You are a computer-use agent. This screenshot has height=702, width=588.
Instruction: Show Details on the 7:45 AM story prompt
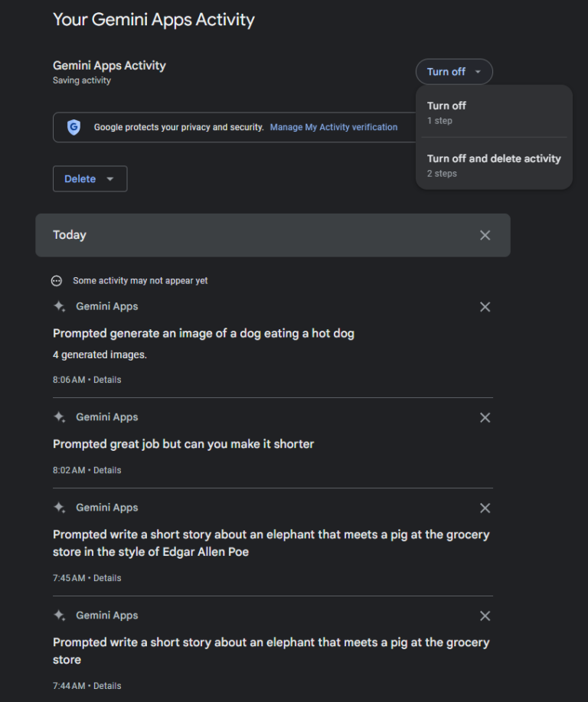tap(107, 577)
